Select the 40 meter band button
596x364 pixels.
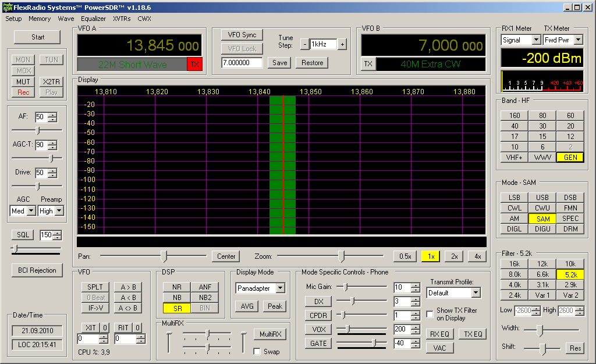point(515,126)
